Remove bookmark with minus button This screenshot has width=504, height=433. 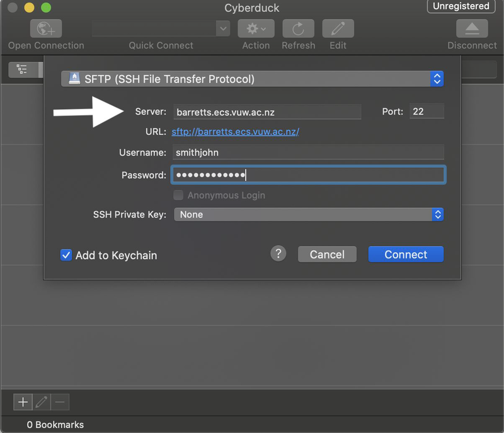[60, 402]
